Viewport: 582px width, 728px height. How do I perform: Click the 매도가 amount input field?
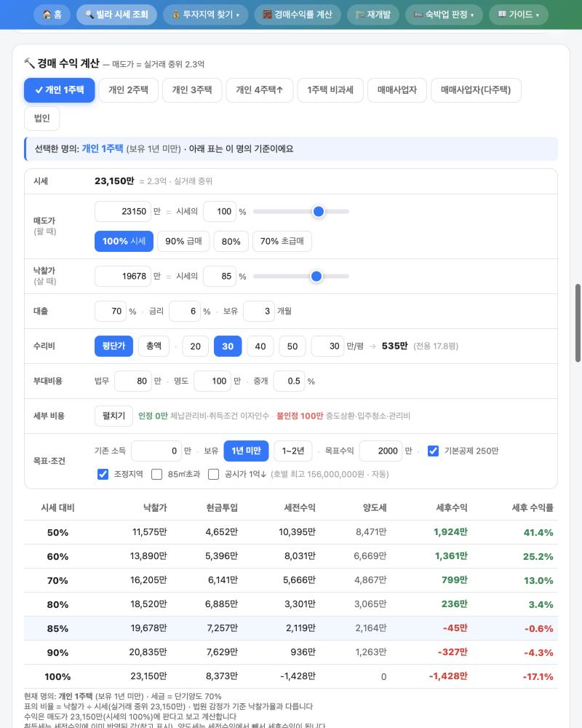point(123,212)
